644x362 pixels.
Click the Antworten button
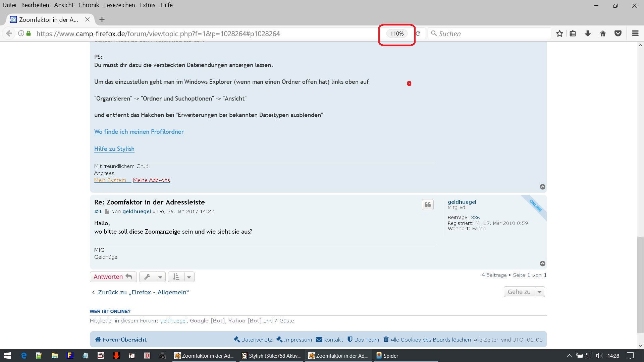pos(113,277)
